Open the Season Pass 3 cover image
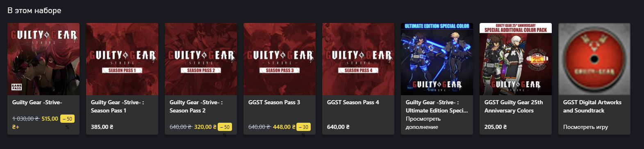Image resolution: width=644 pixels, height=149 pixels. pos(280,59)
